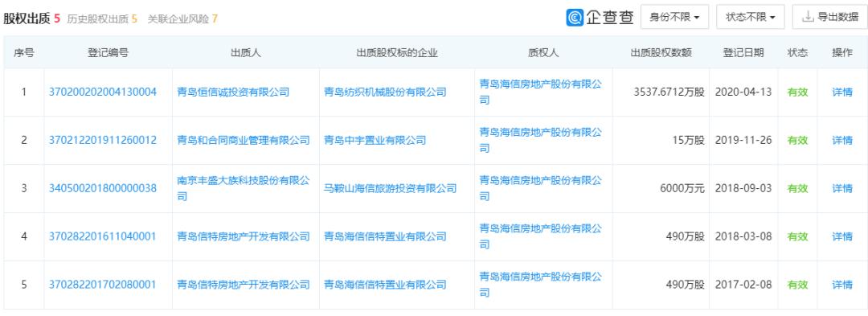This screenshot has height=316, width=868.
Task: Open 青岛信特房地产开发有限公司 link in row 5
Action: click(x=244, y=285)
